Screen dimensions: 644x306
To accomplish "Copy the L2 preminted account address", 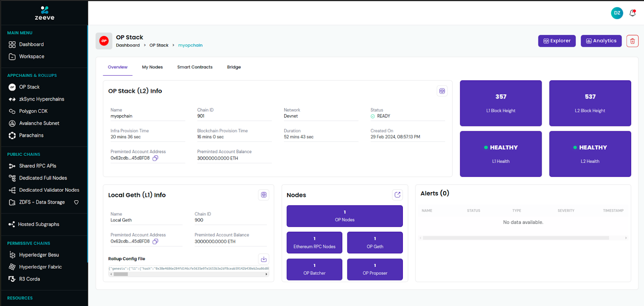I will (x=155, y=158).
